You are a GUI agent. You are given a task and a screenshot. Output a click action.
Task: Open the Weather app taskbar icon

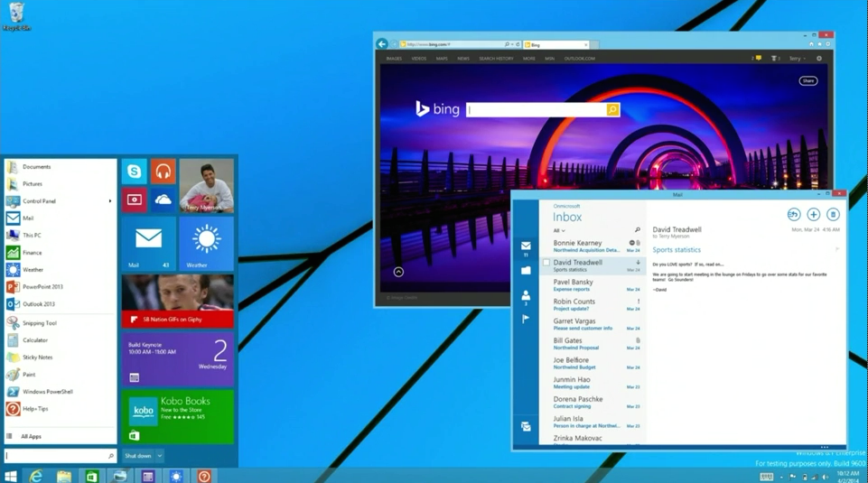(x=176, y=476)
